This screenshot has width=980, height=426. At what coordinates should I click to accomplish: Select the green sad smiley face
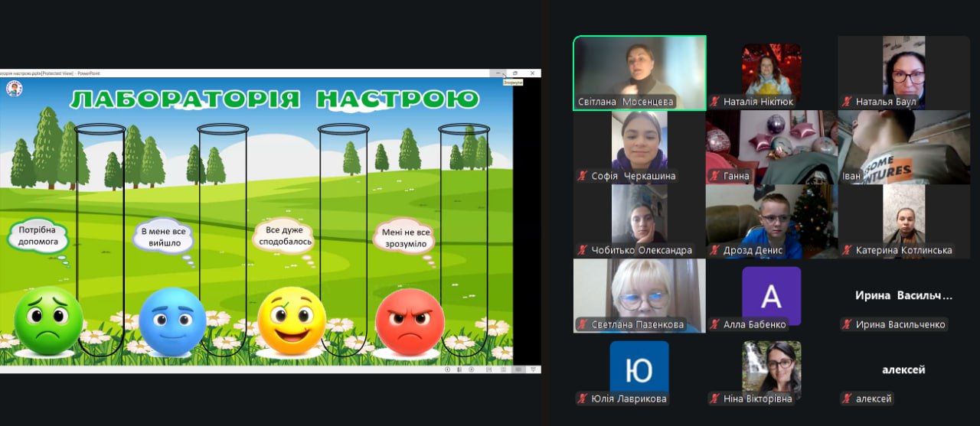[x=48, y=320]
